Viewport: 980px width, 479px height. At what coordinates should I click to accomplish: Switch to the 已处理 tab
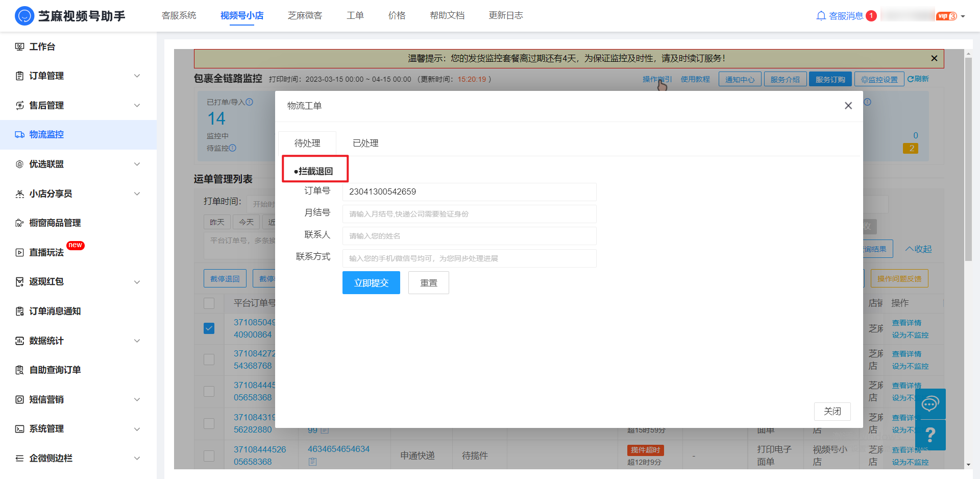pos(365,143)
